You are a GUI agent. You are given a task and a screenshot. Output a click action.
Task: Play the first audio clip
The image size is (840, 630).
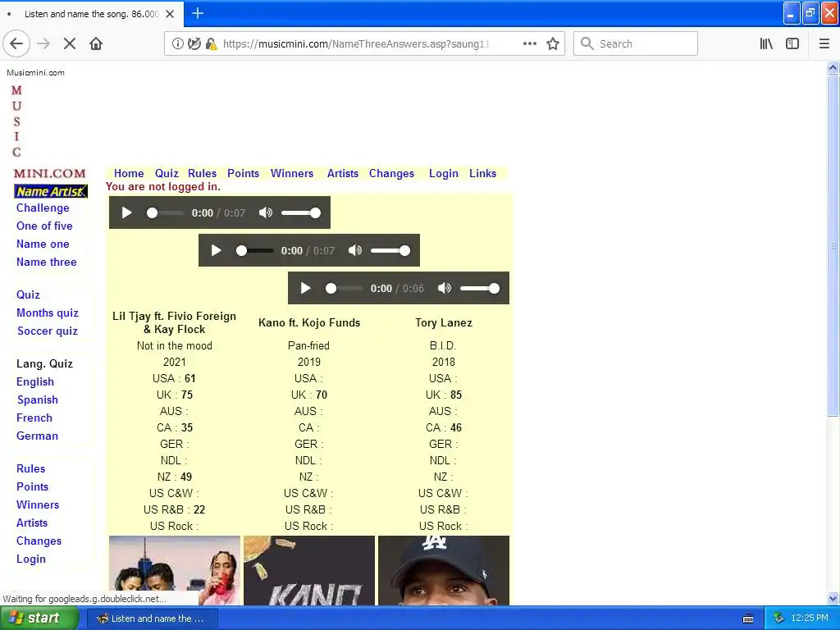(127, 212)
